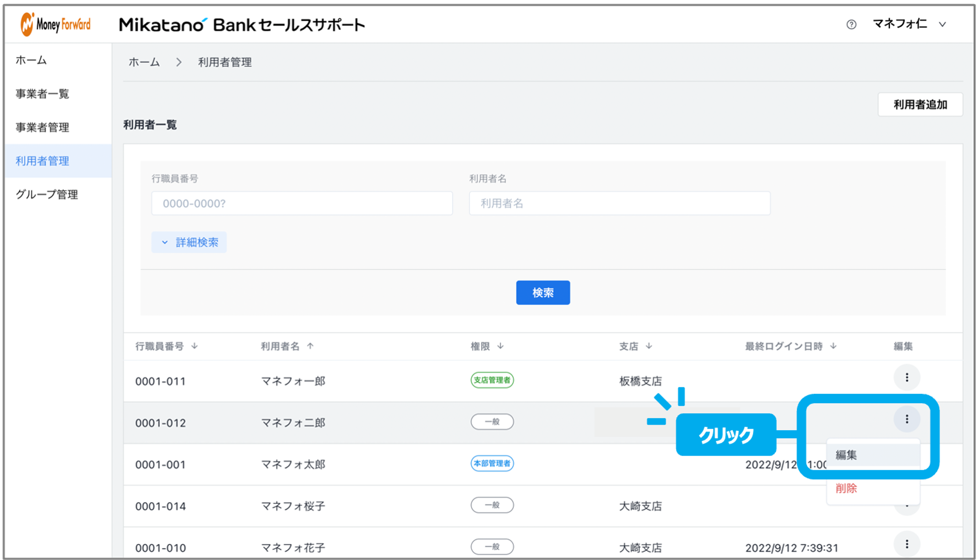Click user name マネフォ花子
The width and height of the screenshot is (978, 560).
coord(293,548)
